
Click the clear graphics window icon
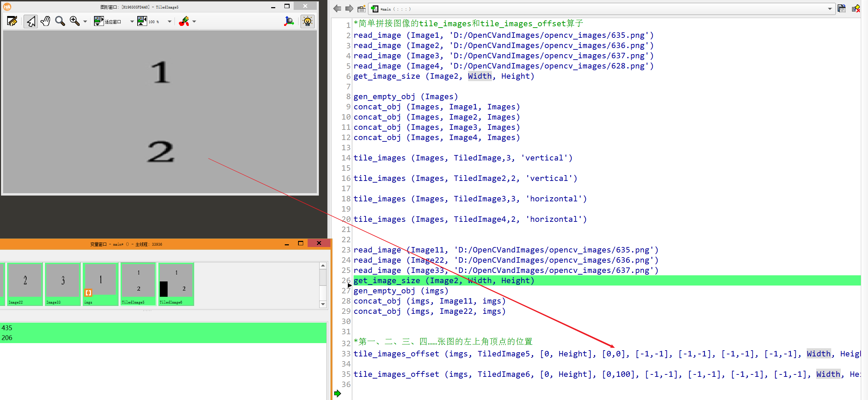tap(12, 21)
